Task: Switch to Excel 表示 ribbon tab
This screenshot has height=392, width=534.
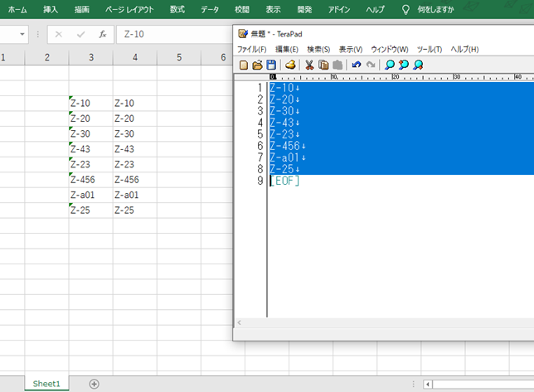Action: coord(273,9)
